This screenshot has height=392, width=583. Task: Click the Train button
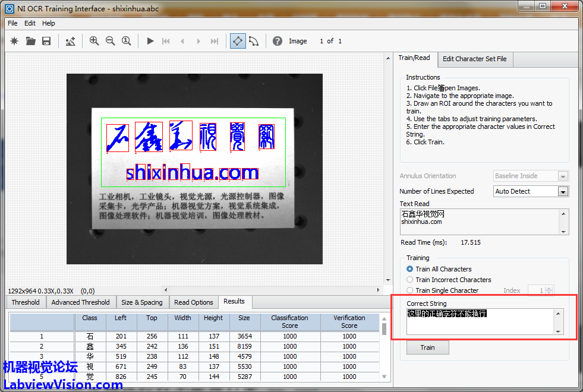click(427, 348)
